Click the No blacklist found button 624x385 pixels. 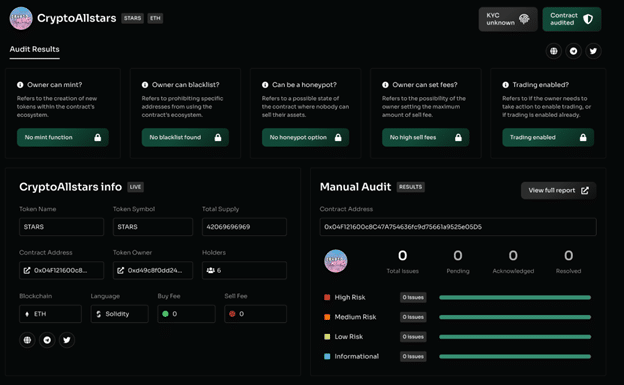click(185, 137)
